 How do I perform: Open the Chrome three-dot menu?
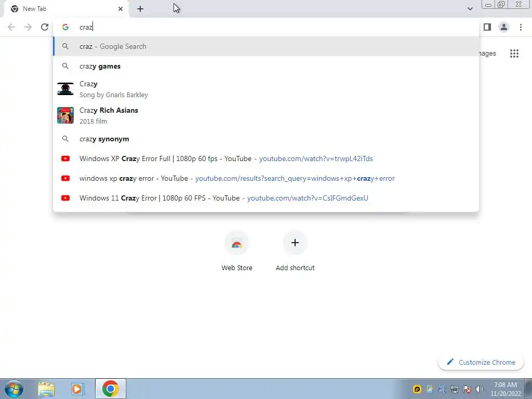[x=521, y=27]
